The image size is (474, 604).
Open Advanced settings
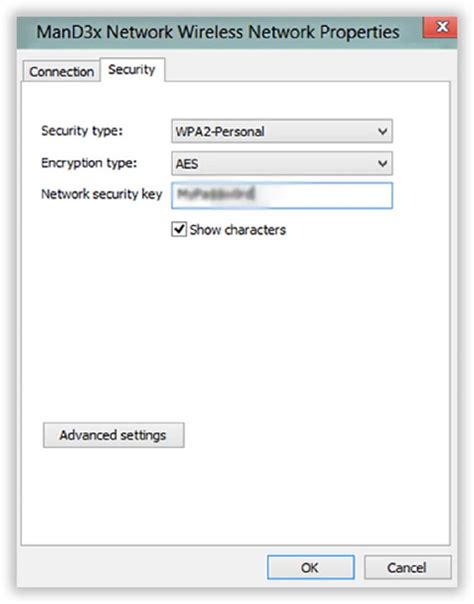(114, 435)
